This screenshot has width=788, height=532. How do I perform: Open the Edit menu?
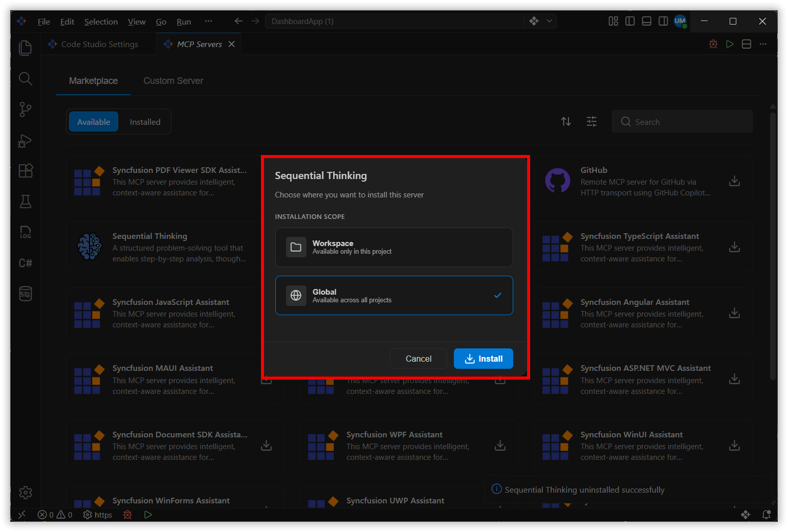click(x=67, y=21)
